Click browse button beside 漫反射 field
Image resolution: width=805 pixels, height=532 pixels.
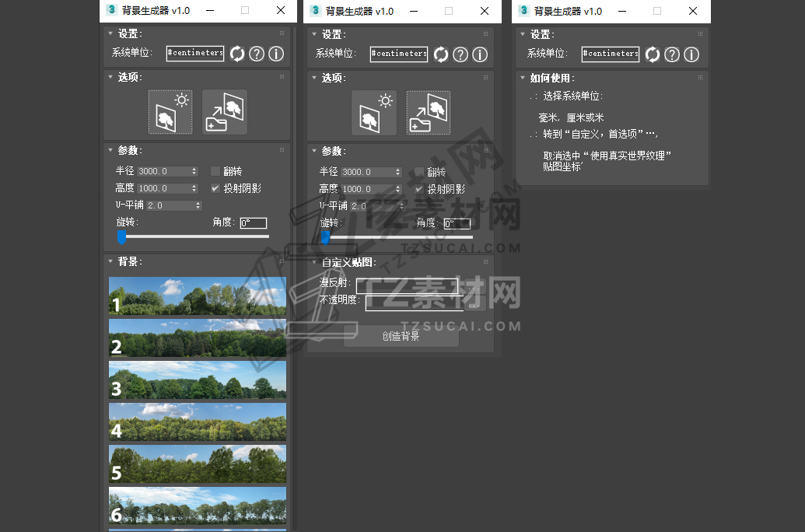point(475,286)
